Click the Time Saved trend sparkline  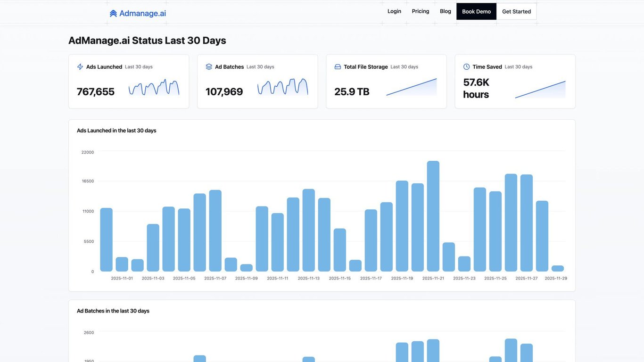pyautogui.click(x=540, y=90)
